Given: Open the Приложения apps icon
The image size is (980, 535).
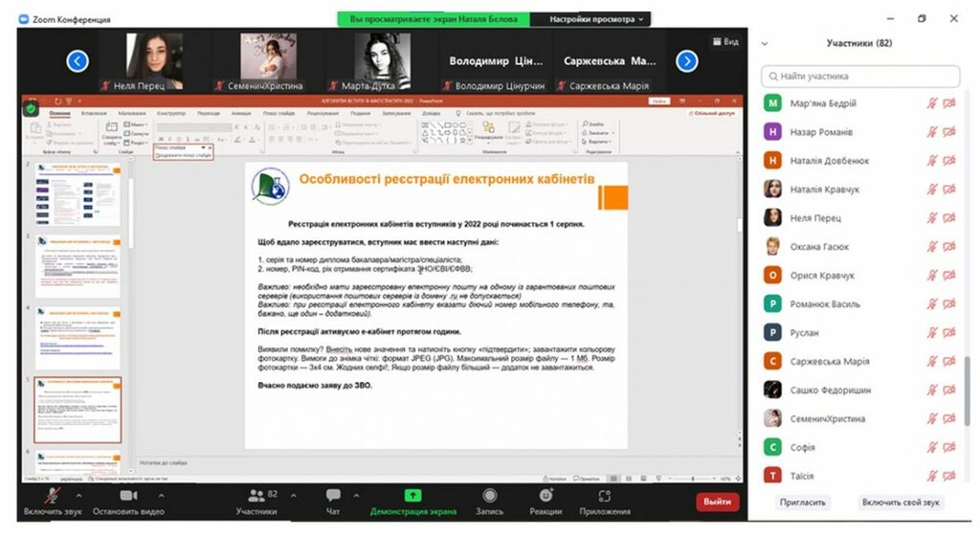Looking at the screenshot, I should (605, 496).
